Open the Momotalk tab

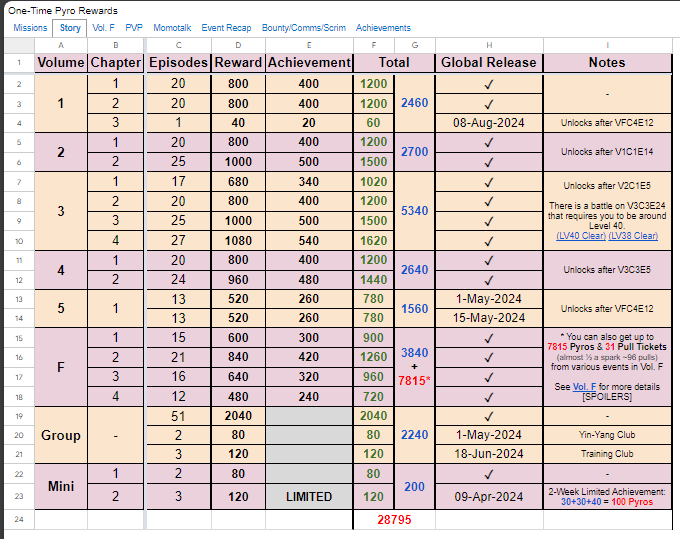[x=172, y=28]
